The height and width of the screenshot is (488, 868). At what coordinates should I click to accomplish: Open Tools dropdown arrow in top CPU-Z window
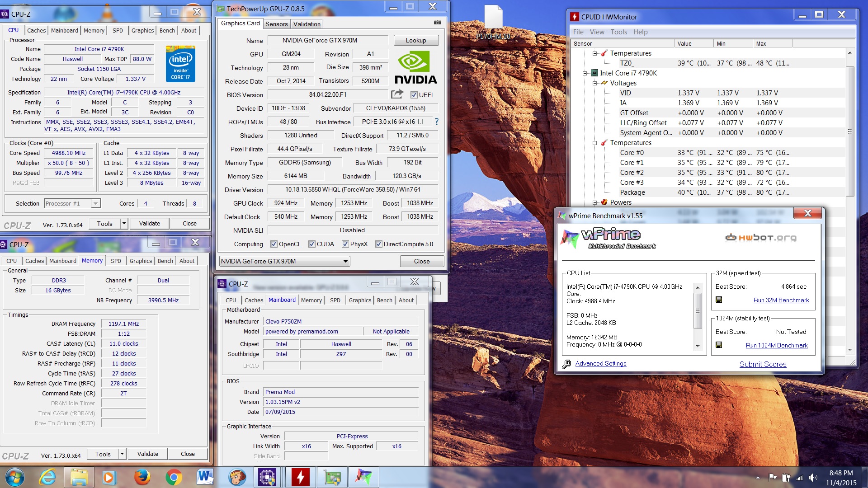point(124,223)
